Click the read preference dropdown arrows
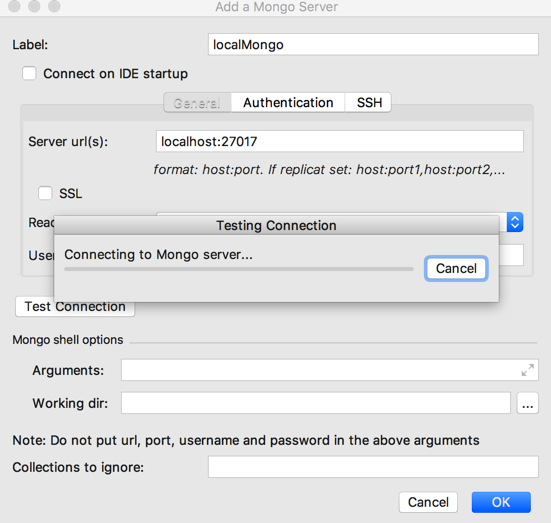Screen dimensions: 551x523 515,222
